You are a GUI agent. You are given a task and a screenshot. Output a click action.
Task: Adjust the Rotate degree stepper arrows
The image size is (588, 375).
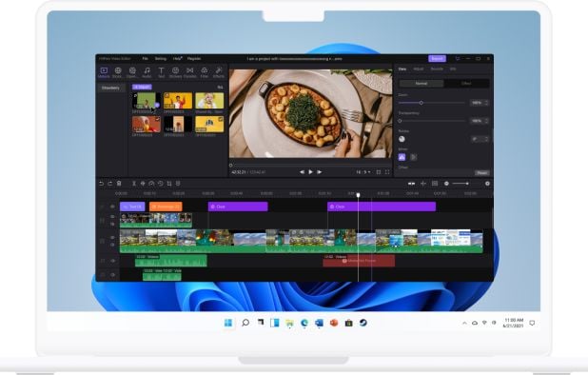pyautogui.click(x=486, y=139)
